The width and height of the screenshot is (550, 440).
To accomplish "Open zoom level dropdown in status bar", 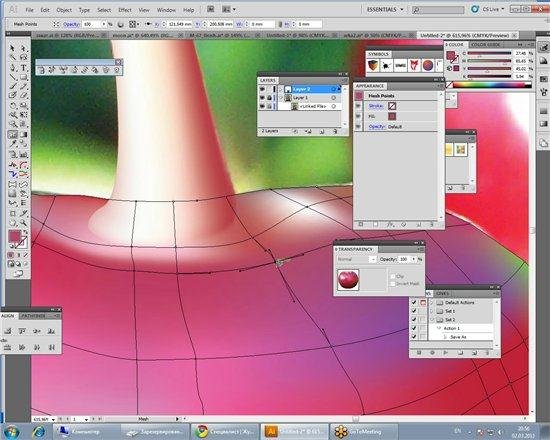I will coord(53,419).
